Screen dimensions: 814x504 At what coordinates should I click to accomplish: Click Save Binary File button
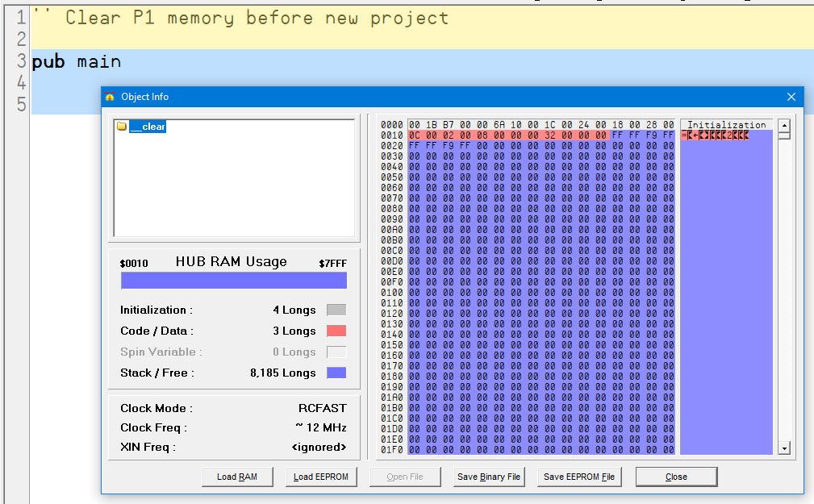pyautogui.click(x=489, y=477)
